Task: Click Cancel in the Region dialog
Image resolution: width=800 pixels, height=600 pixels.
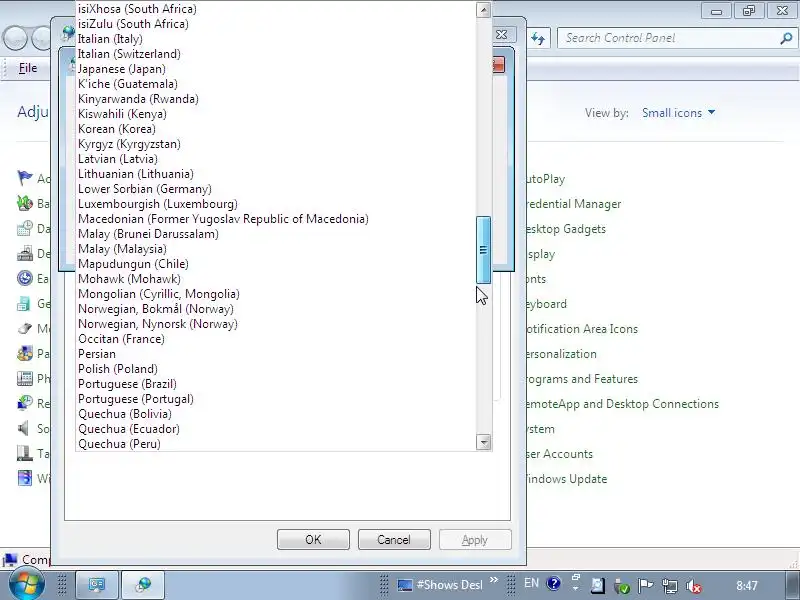Action: pos(394,540)
